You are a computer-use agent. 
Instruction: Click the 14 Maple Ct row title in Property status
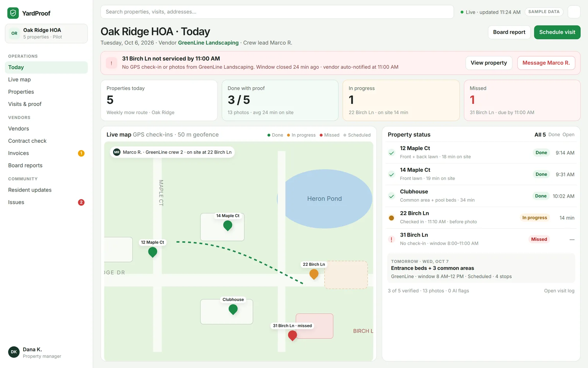point(415,170)
